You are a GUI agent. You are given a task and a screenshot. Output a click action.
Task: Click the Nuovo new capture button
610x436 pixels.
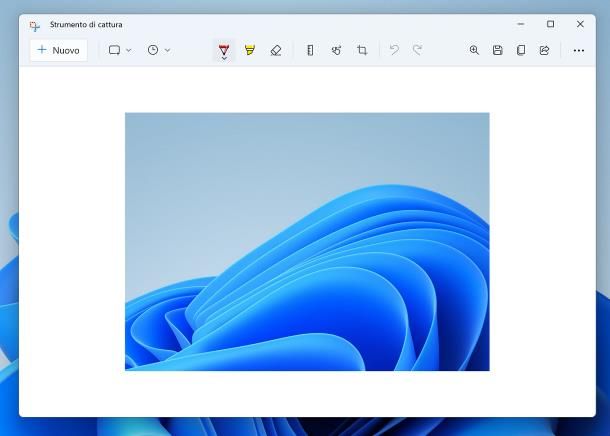click(x=59, y=50)
